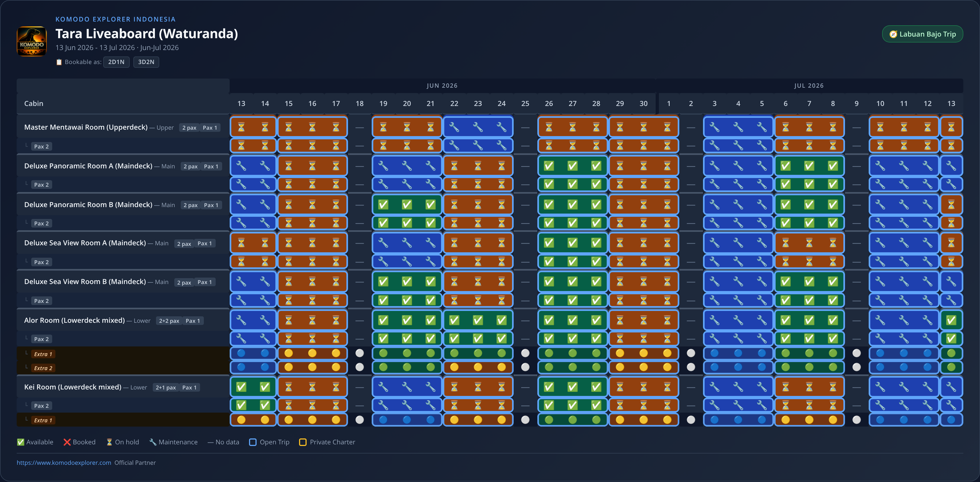This screenshot has width=980, height=482.
Task: Click the Deluxe Panoramic Room A (Maindeck) name
Action: coord(88,166)
